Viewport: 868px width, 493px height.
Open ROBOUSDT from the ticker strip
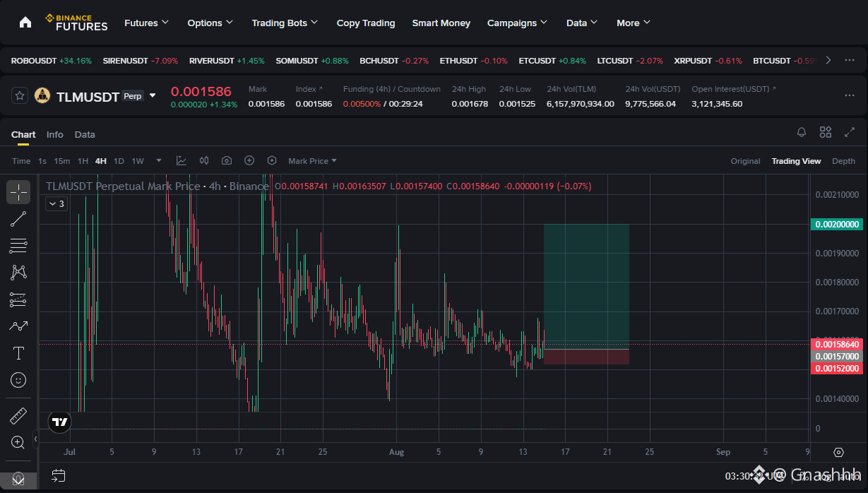52,61
